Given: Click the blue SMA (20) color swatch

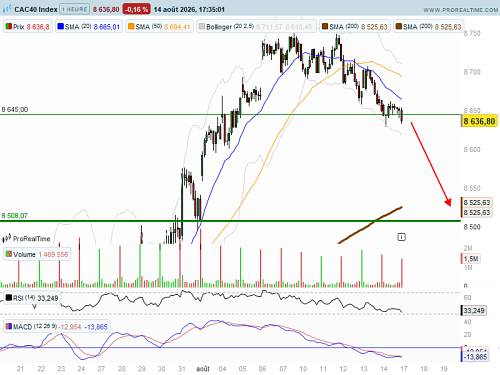Looking at the screenshot, I should pos(60,26).
